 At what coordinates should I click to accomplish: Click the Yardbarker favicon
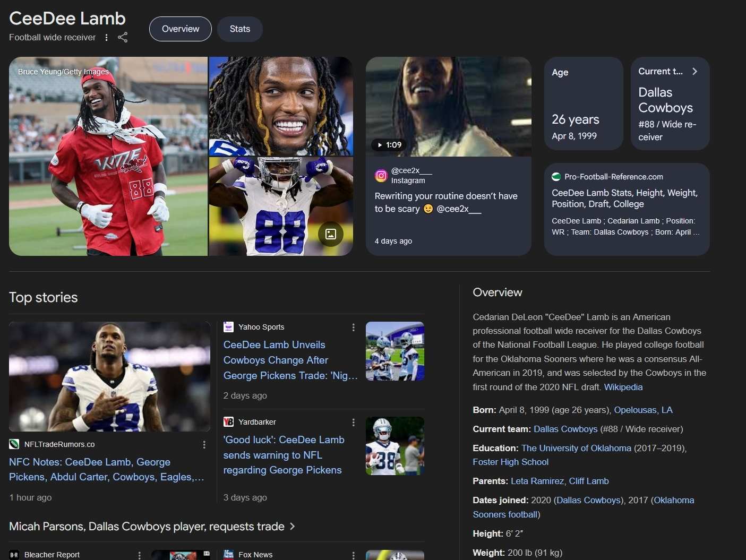[228, 422]
